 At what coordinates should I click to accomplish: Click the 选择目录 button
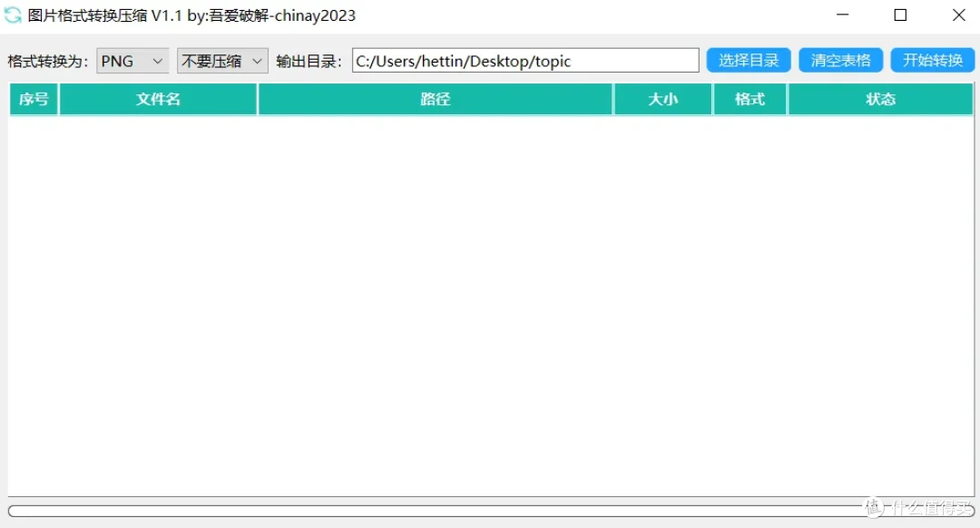[x=748, y=61]
